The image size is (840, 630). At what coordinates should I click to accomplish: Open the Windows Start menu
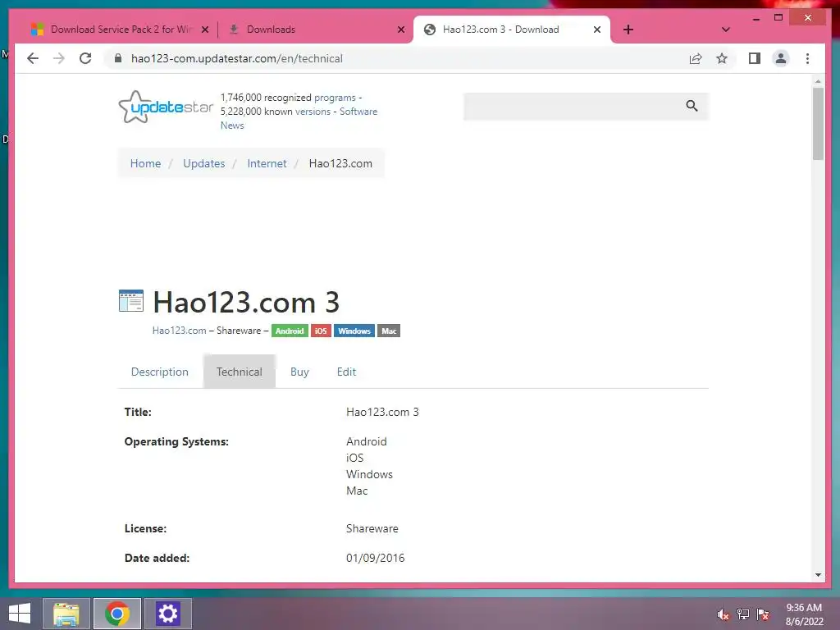click(x=20, y=614)
